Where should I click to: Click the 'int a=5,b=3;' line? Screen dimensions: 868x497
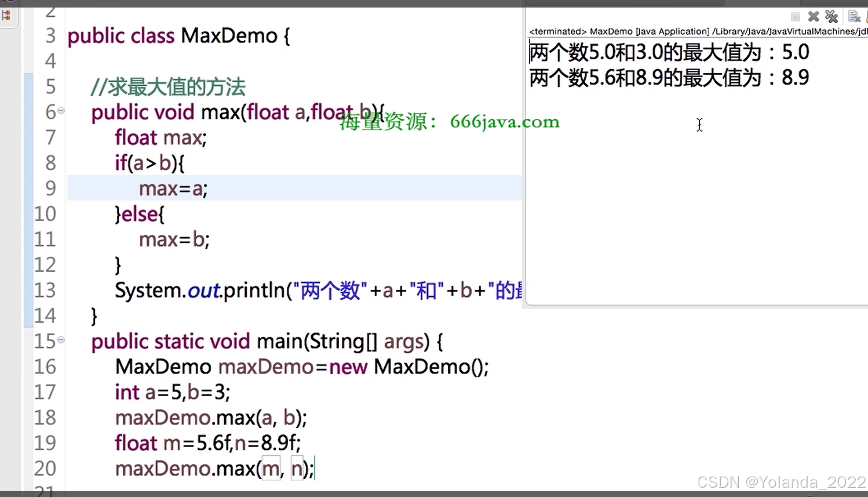172,392
